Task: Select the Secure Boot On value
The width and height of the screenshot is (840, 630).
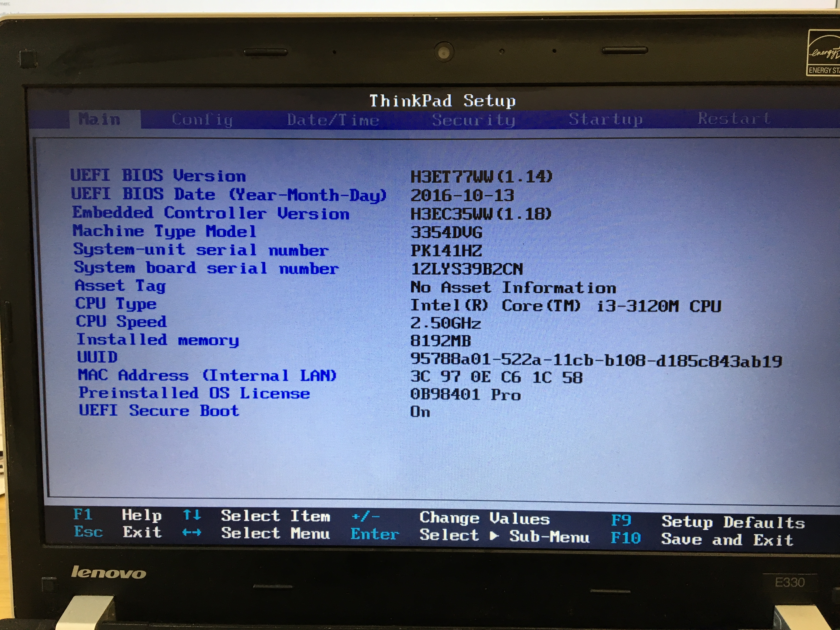Action: 420,412
